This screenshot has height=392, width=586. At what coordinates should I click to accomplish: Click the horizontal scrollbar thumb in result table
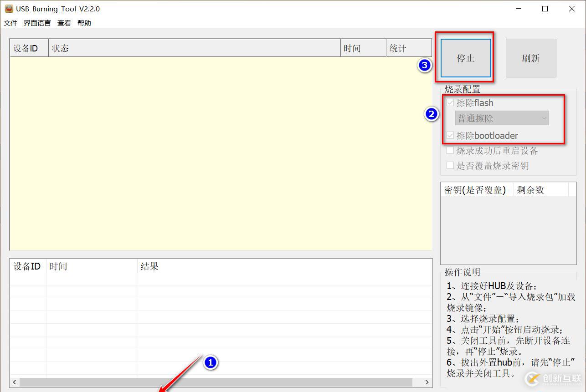[216, 382]
